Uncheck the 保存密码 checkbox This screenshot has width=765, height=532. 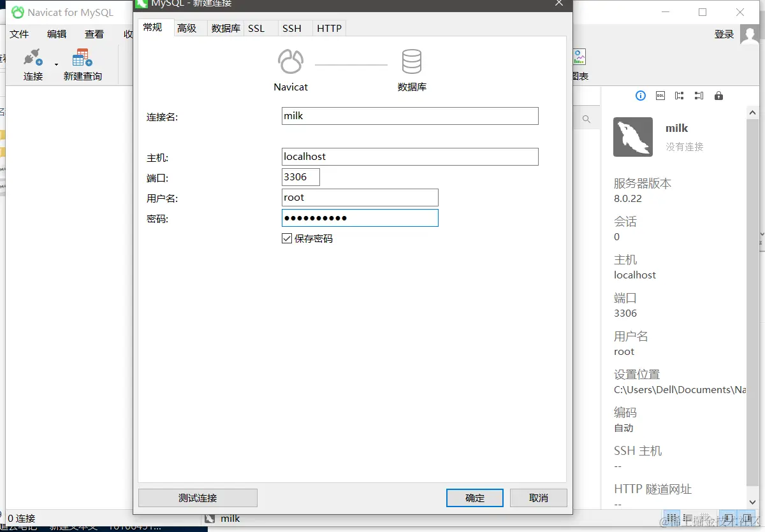point(287,238)
